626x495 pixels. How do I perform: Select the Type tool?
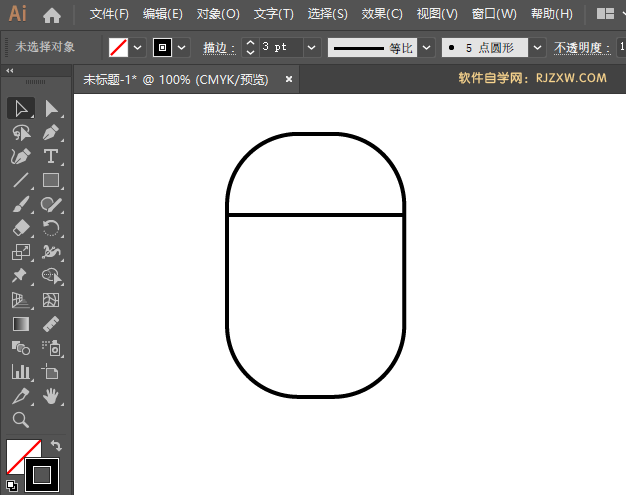pos(51,156)
